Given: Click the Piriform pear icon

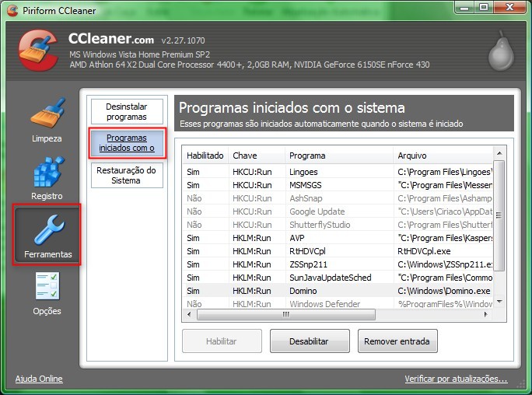Looking at the screenshot, I should [501, 51].
